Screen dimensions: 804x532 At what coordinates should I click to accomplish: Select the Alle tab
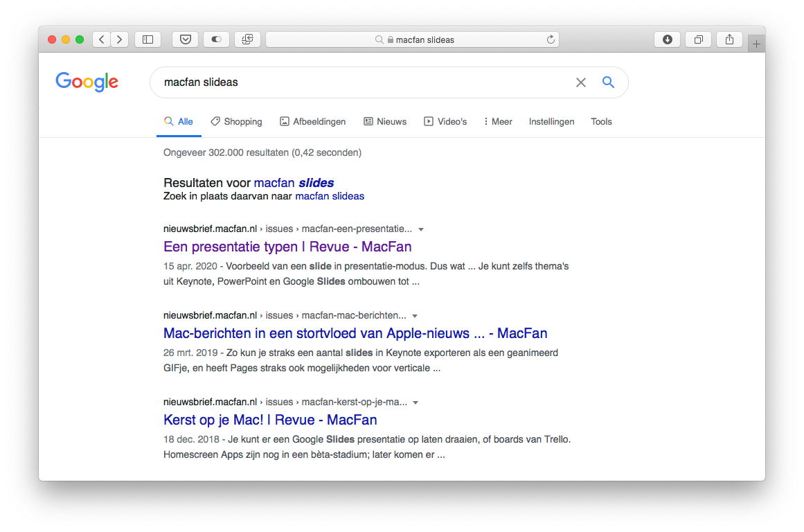pos(179,122)
